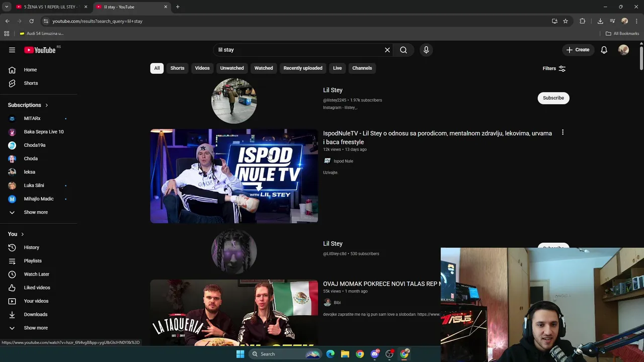Open Playlists in the sidebar
The image size is (644, 362).
coord(39,261)
